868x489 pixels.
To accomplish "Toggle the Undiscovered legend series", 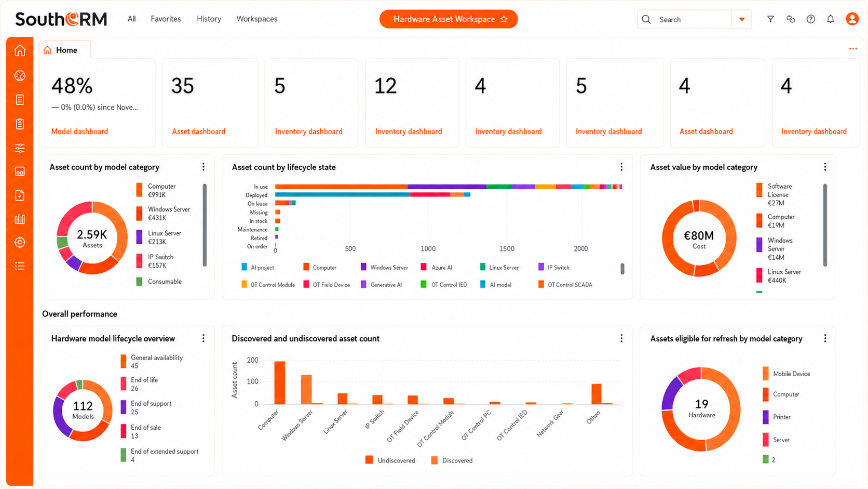I will [391, 460].
